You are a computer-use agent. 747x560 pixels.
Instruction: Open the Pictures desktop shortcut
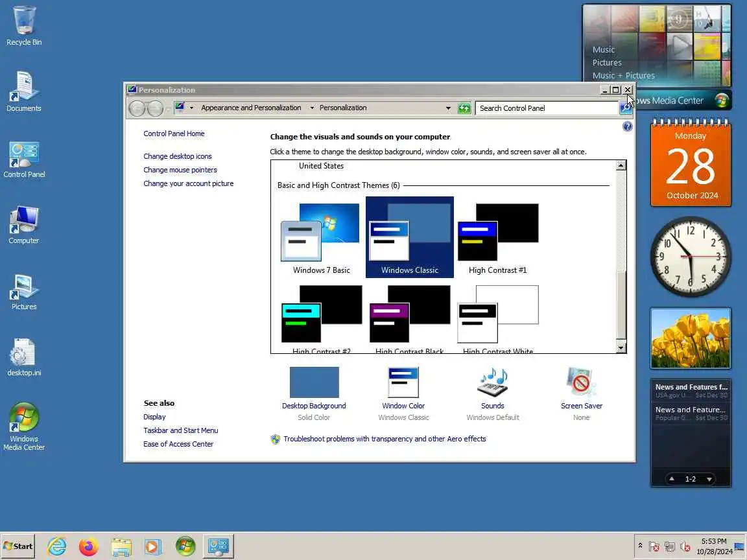point(24,292)
